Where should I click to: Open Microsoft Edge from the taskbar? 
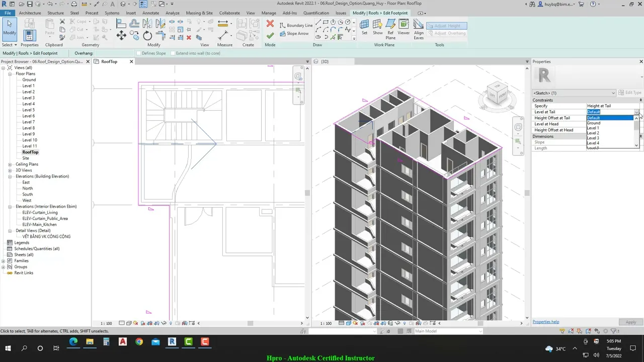tap(73, 342)
